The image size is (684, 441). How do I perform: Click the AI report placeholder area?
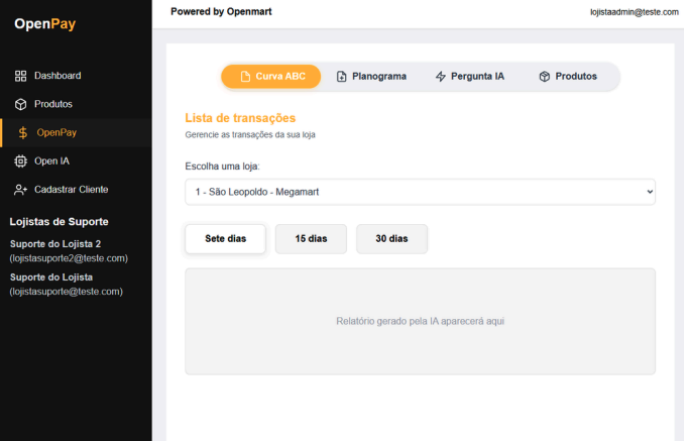pyautogui.click(x=420, y=321)
